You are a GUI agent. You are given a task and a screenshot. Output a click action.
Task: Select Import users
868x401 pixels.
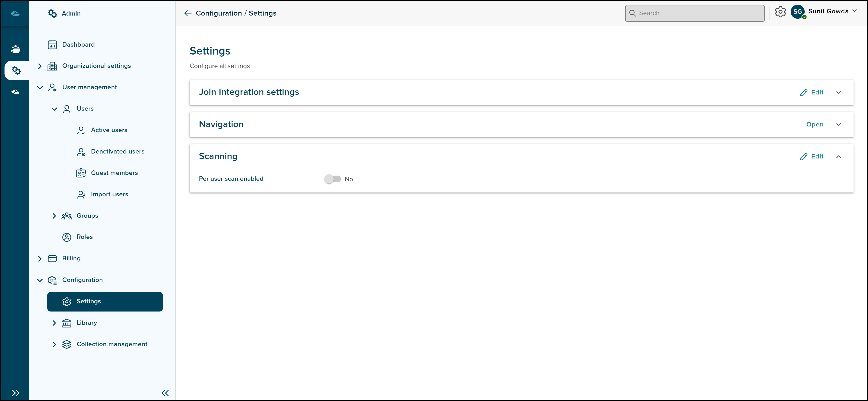coord(109,194)
